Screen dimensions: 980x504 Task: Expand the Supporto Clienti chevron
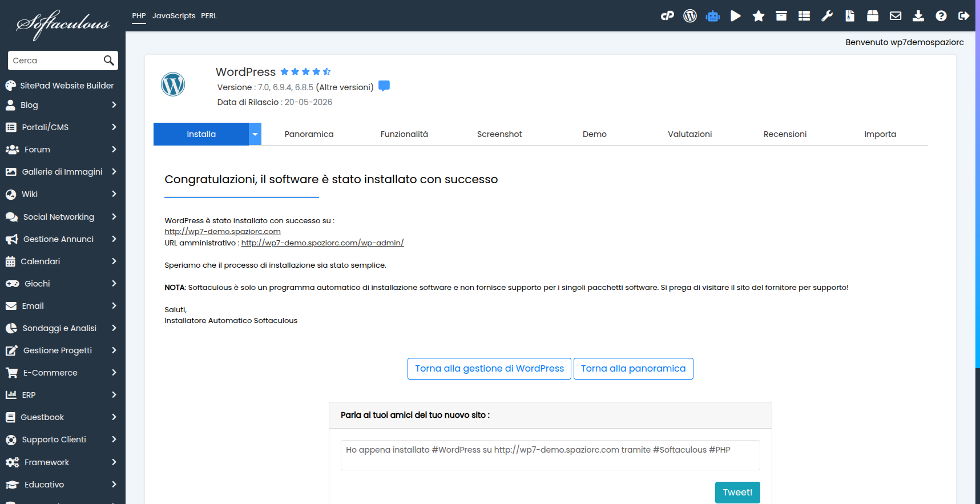[x=114, y=440]
